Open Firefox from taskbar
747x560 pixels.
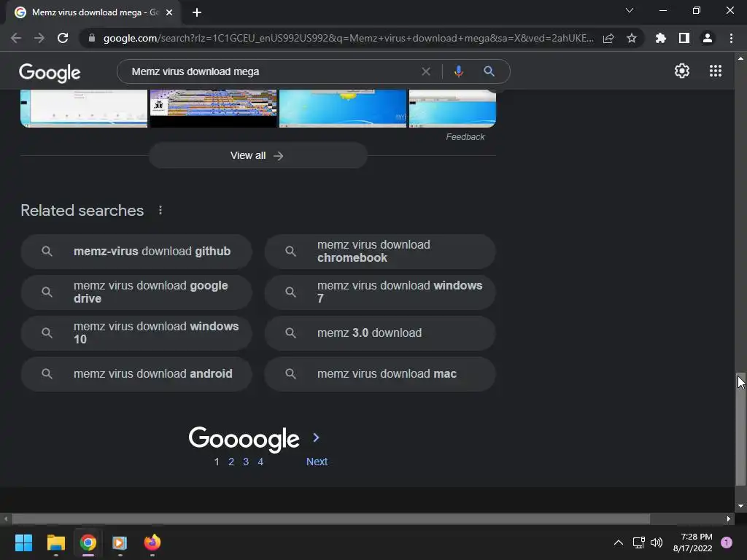coord(152,542)
